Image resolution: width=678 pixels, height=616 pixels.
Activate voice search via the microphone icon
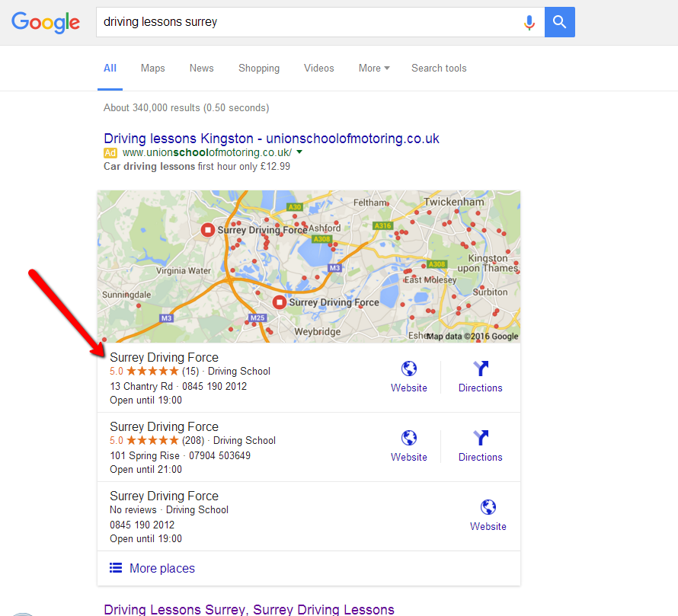[529, 22]
